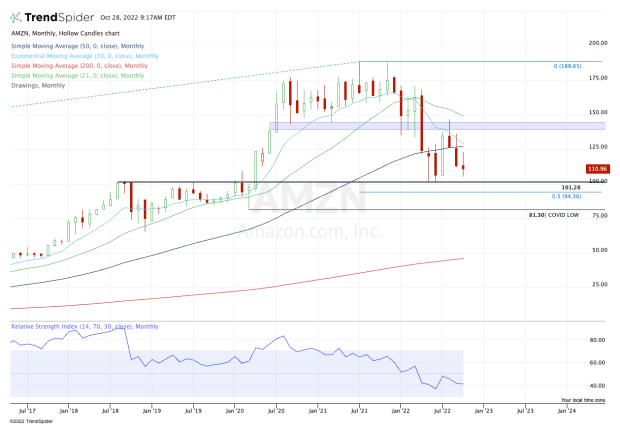The width and height of the screenshot is (620, 426).
Task: Select the Simple Moving Average (50) legend
Action: (78, 46)
